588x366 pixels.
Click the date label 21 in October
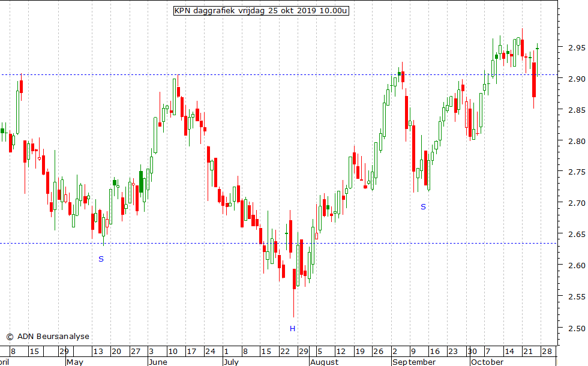528,352
